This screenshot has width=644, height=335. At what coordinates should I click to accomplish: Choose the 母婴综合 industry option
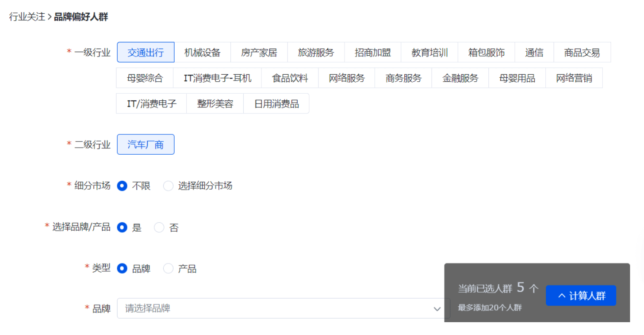point(145,78)
